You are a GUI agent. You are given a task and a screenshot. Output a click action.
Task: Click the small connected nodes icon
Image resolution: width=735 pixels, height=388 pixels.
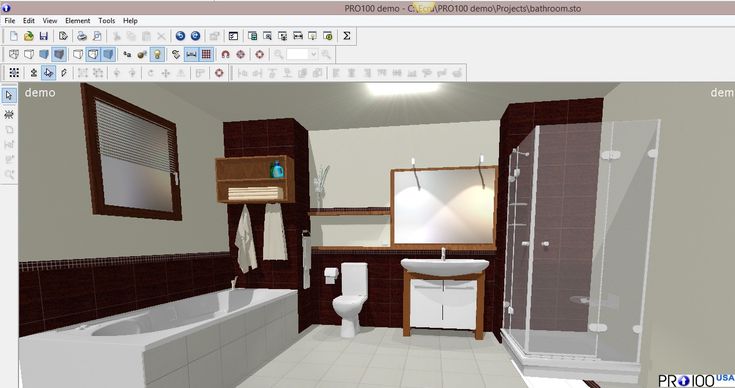[127, 54]
